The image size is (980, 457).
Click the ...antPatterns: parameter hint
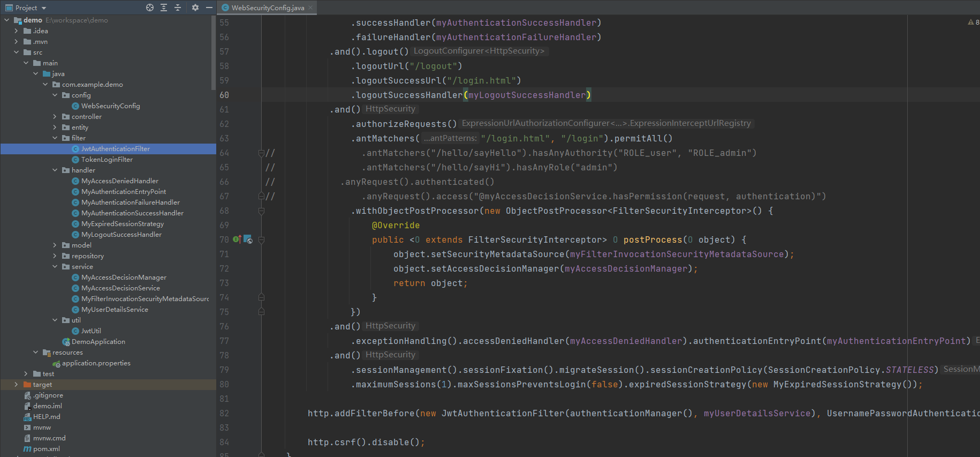coord(450,138)
